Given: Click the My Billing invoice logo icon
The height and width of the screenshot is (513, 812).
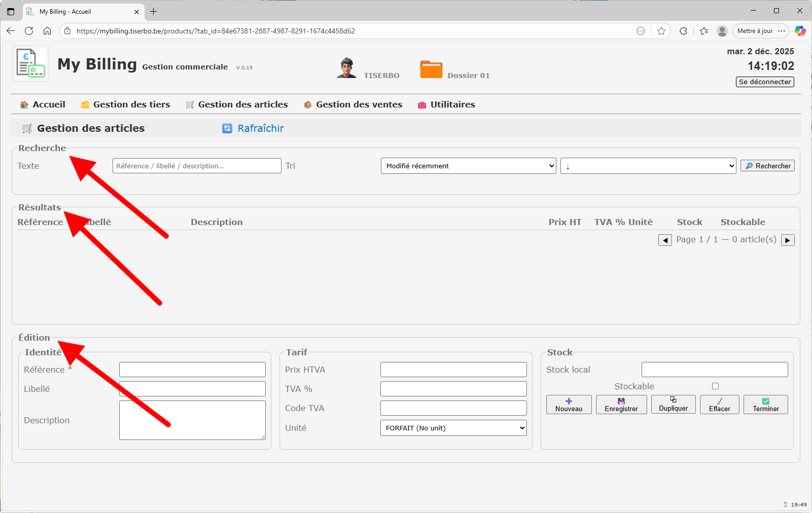Looking at the screenshot, I should [x=31, y=63].
